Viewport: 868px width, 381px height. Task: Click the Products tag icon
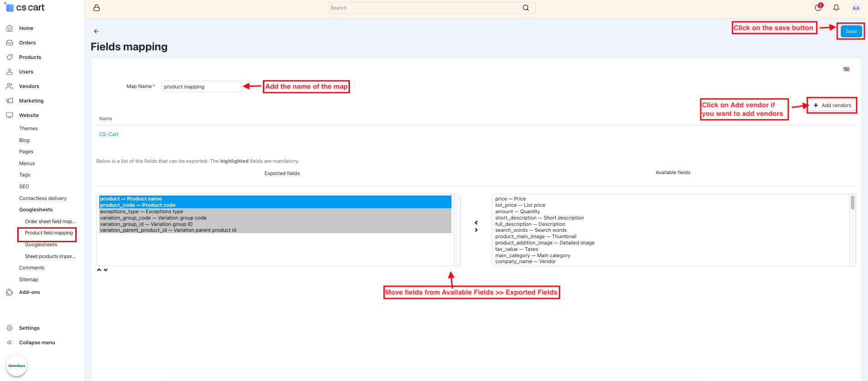(x=10, y=57)
